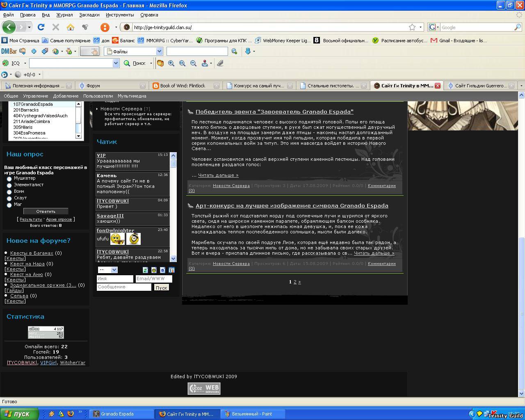
Task: Click the Stop loading X icon
Action: (x=56, y=27)
